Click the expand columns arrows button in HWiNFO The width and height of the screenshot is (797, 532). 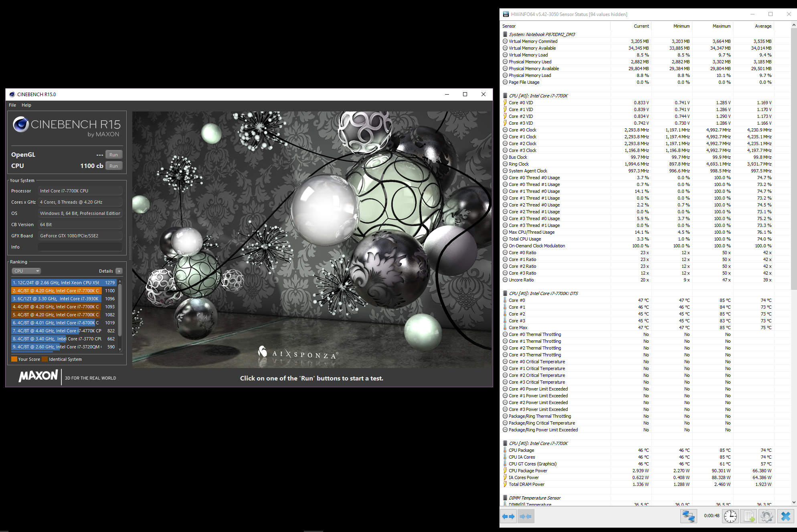pyautogui.click(x=509, y=516)
